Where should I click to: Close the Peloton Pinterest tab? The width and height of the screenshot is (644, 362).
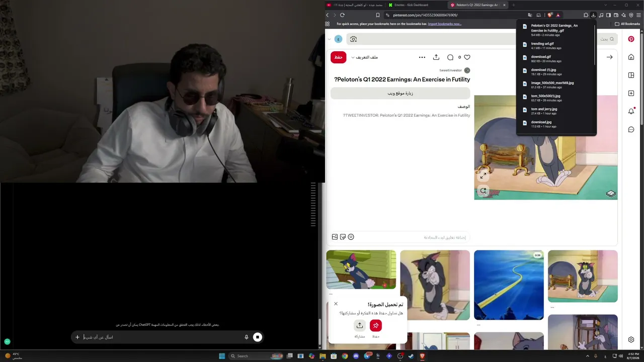504,5
